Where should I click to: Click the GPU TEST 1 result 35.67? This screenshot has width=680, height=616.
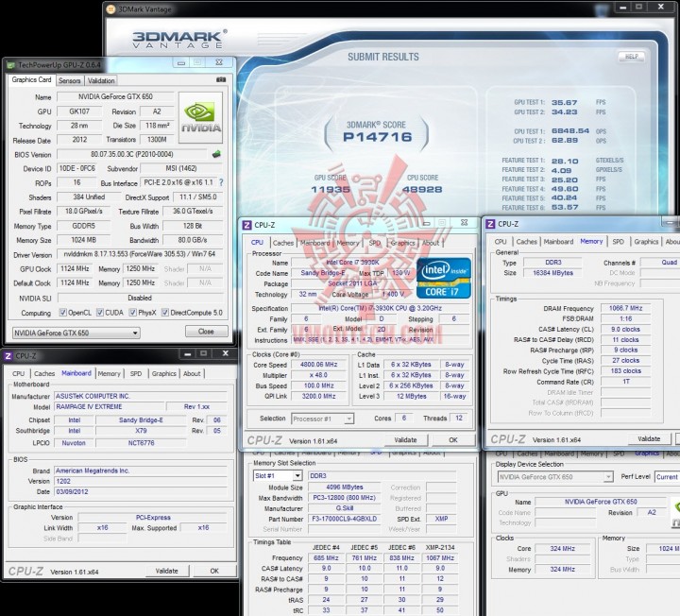pyautogui.click(x=564, y=102)
